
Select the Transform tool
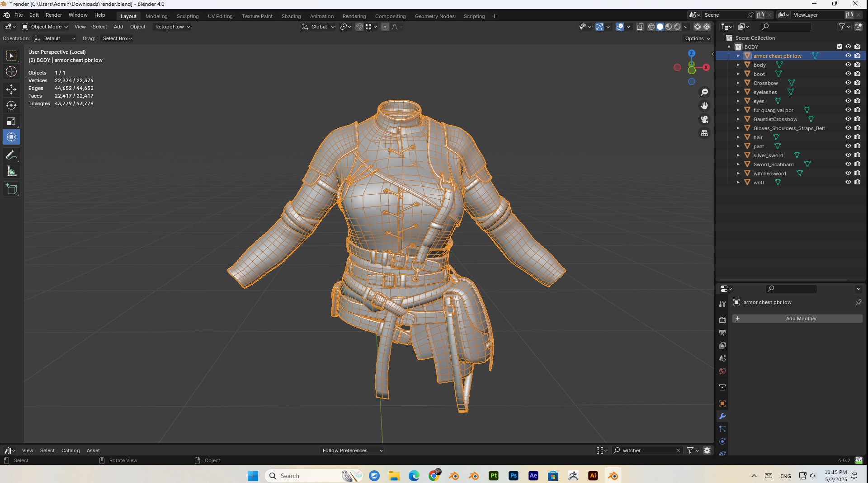[11, 137]
